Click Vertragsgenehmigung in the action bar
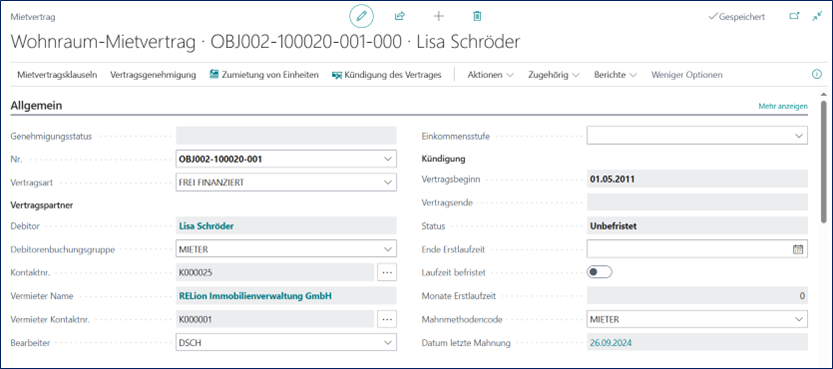Image resolution: width=833 pixels, height=369 pixels. pyautogui.click(x=153, y=75)
